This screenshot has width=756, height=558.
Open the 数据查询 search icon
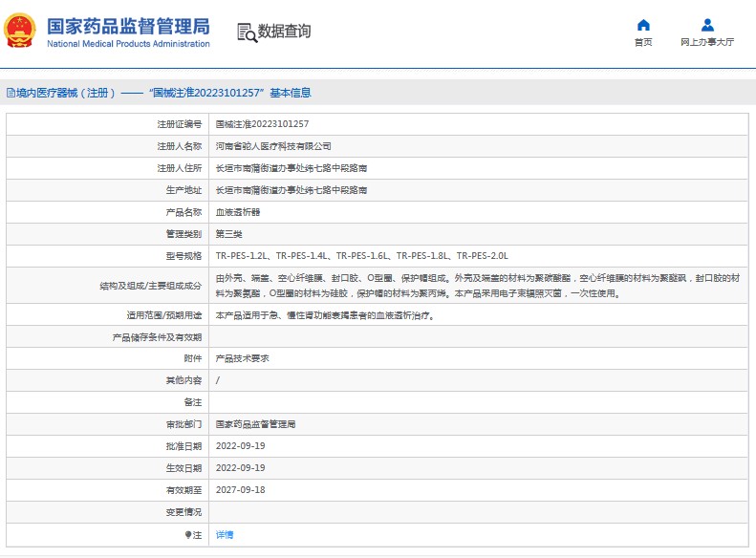pyautogui.click(x=247, y=32)
